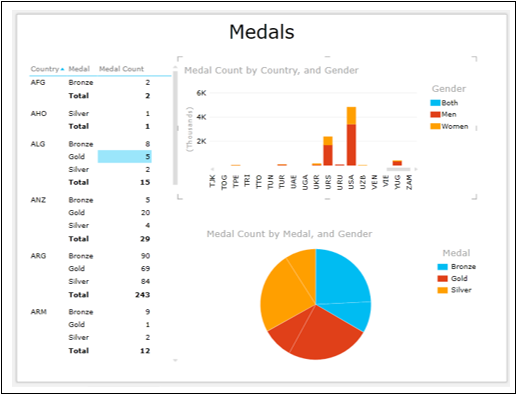Viewport: 517px width, 394px height.
Task: Click the table scroll-down arrow
Action: (175, 360)
